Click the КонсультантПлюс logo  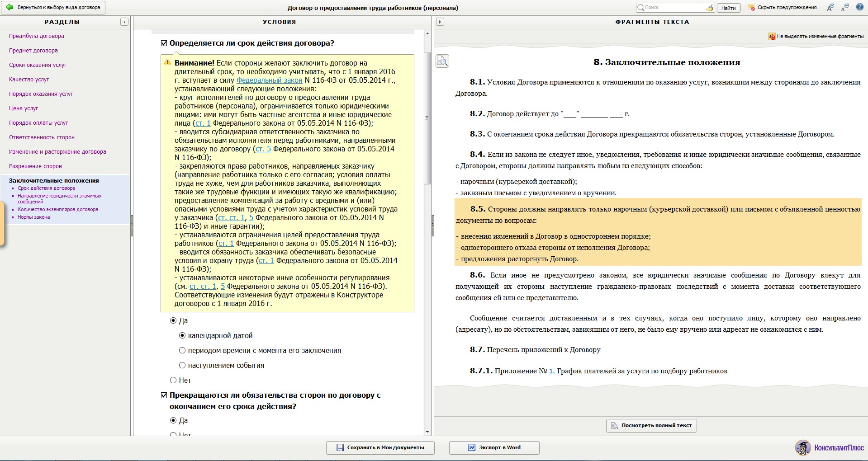[830, 447]
